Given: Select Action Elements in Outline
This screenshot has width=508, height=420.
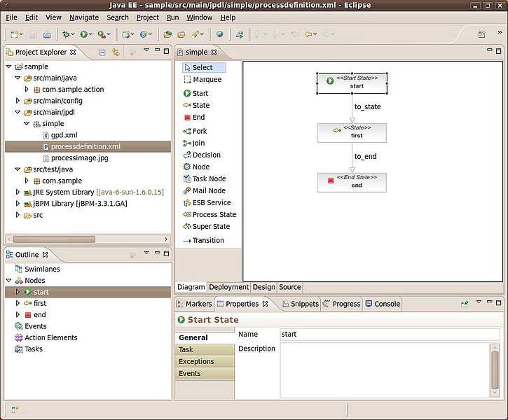Looking at the screenshot, I should (x=46, y=338).
